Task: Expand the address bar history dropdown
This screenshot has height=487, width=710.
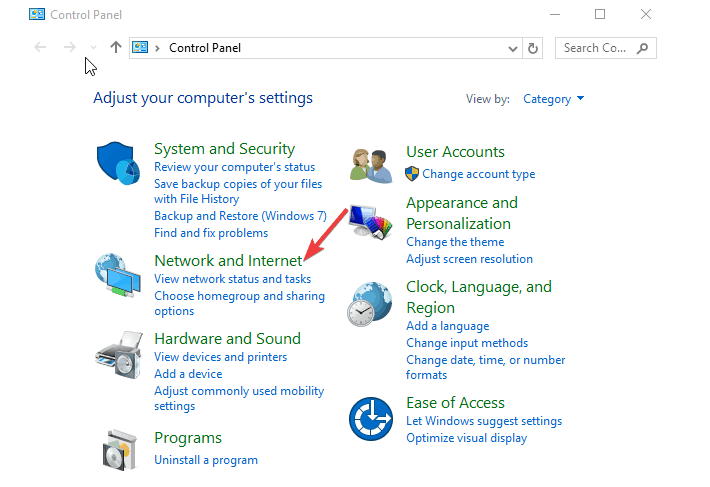Action: coord(513,48)
